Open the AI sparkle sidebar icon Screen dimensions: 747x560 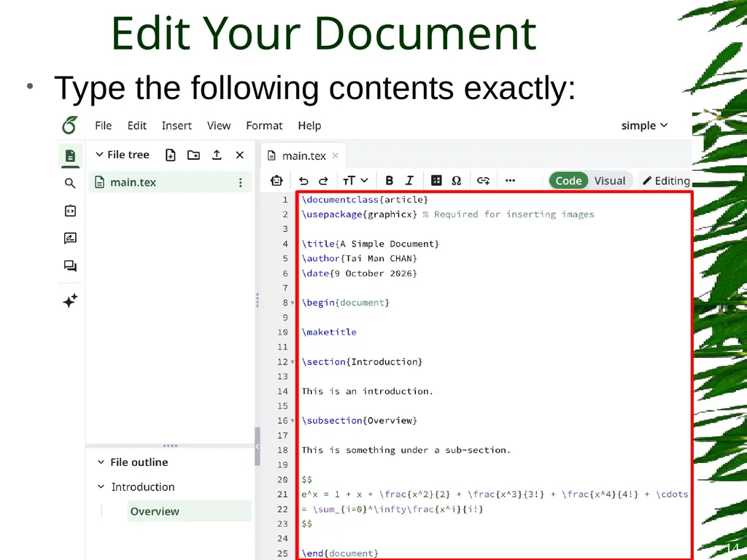[70, 300]
